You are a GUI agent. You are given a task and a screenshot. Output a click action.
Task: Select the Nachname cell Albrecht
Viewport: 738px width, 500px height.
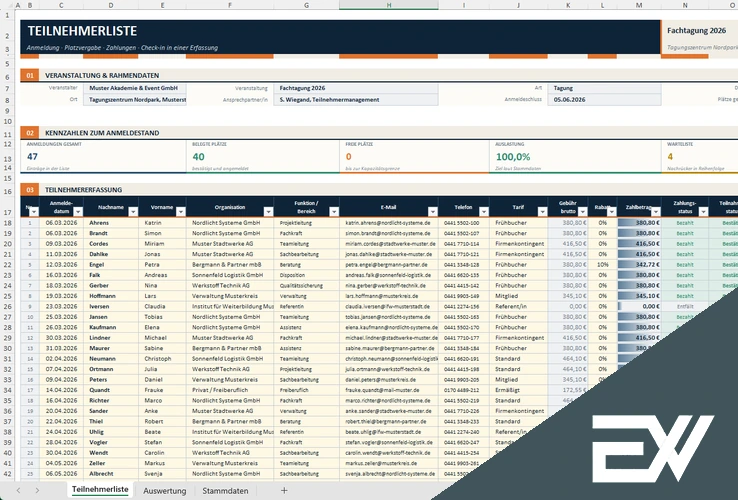(x=111, y=474)
